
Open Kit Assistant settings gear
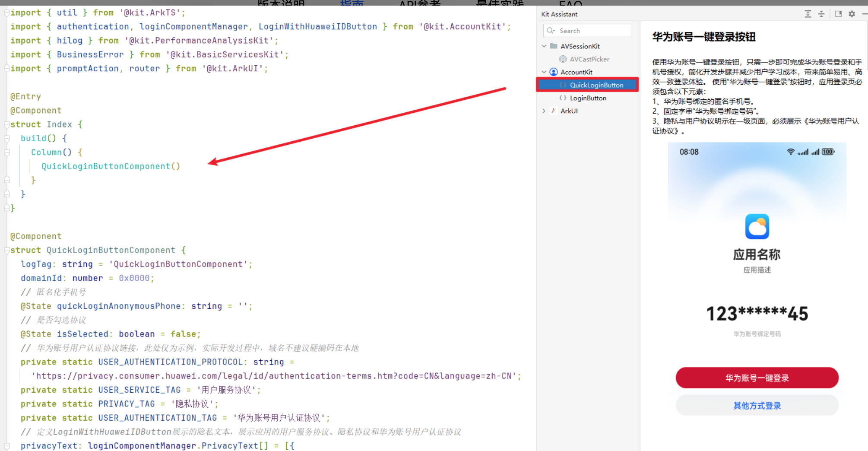pyautogui.click(x=852, y=14)
